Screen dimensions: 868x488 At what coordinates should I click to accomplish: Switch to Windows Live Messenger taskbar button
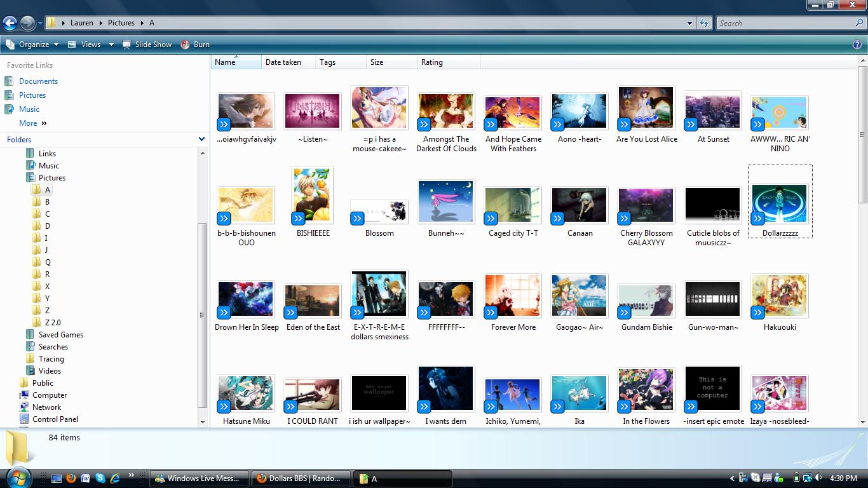click(199, 478)
